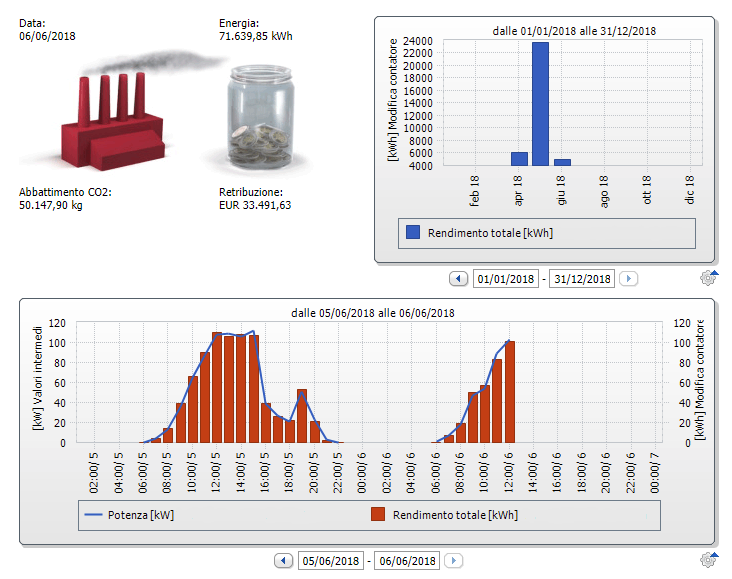Edit start date 01/01/2018 field
Image resolution: width=732 pixels, height=579 pixels.
(506, 279)
